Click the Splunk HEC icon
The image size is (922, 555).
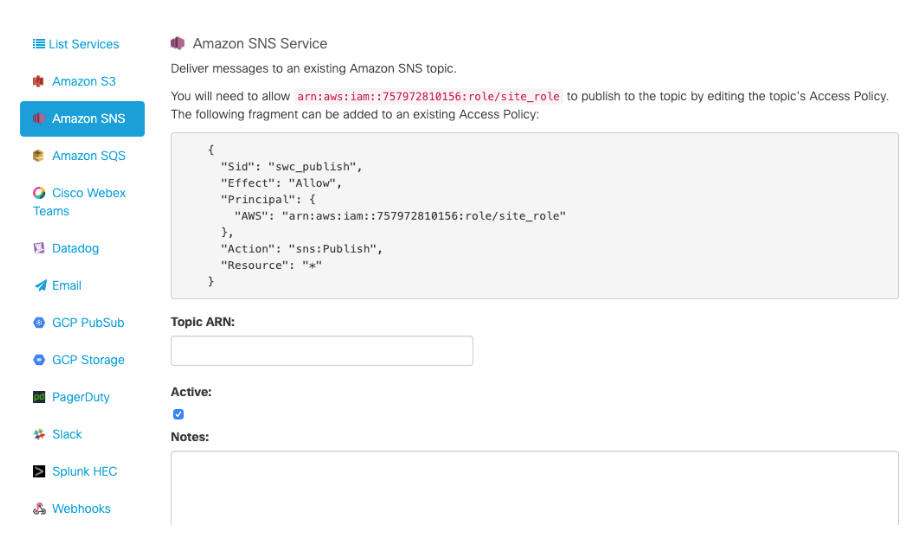click(39, 471)
